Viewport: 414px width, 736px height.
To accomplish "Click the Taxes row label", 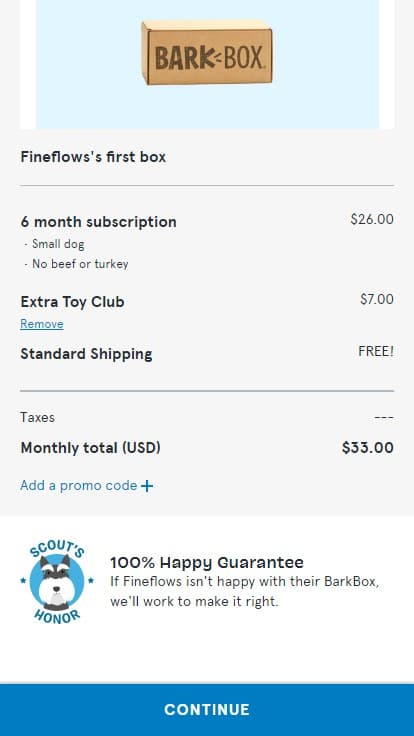I will coord(38,417).
